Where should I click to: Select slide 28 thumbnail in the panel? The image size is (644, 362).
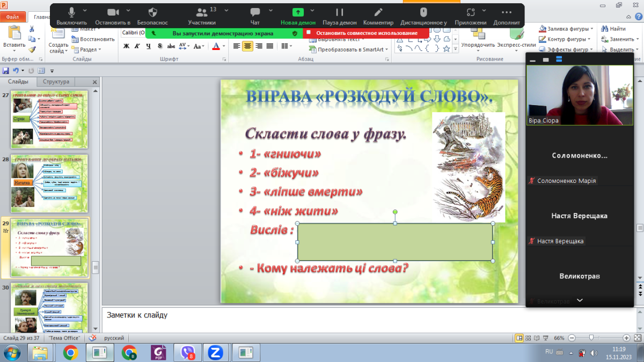pyautogui.click(x=49, y=183)
